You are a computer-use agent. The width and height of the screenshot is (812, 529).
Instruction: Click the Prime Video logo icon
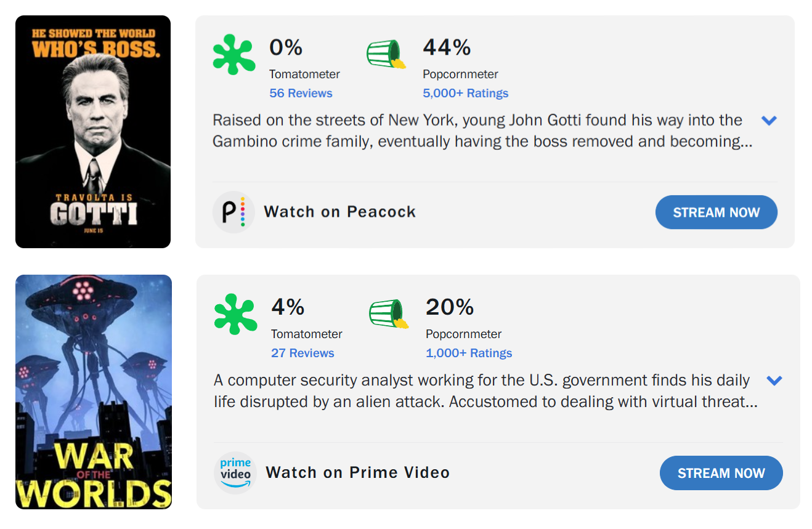coord(235,472)
